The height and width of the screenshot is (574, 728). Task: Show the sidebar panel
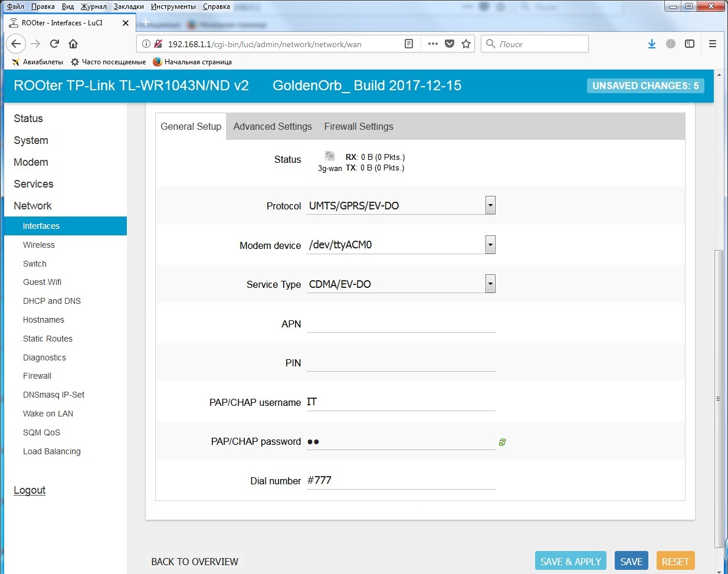click(x=690, y=44)
